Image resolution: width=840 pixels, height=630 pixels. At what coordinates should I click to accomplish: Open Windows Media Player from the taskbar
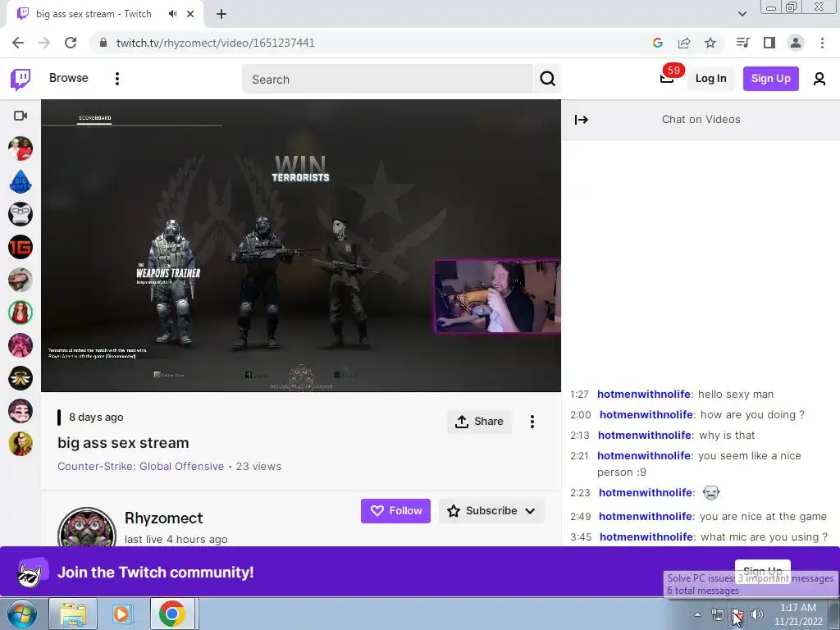[121, 614]
